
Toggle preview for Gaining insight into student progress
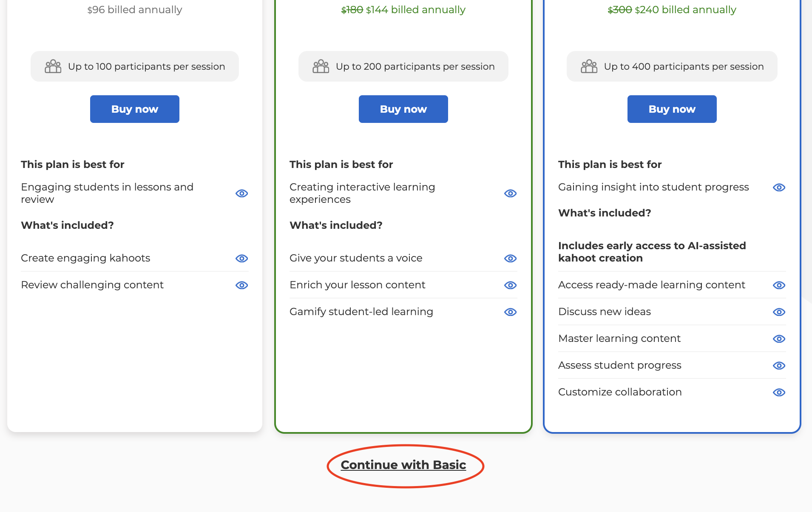pos(779,188)
